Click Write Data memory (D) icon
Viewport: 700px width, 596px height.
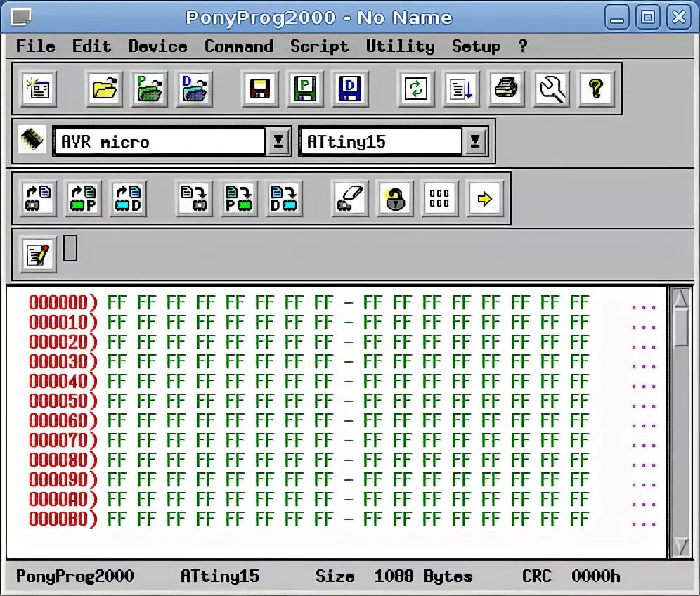tap(284, 198)
